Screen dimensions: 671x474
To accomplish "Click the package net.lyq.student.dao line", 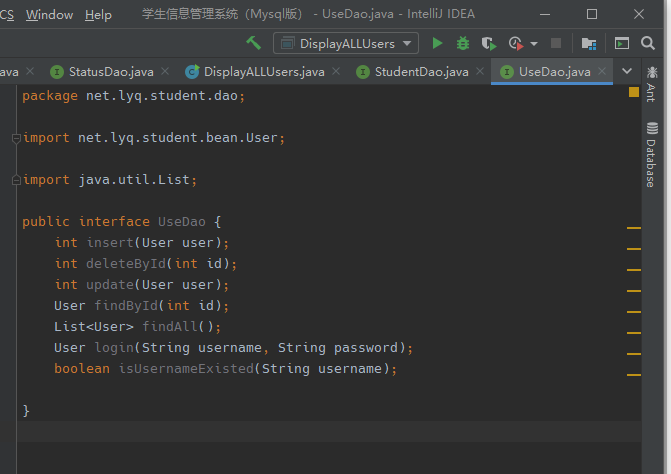I will coord(134,96).
